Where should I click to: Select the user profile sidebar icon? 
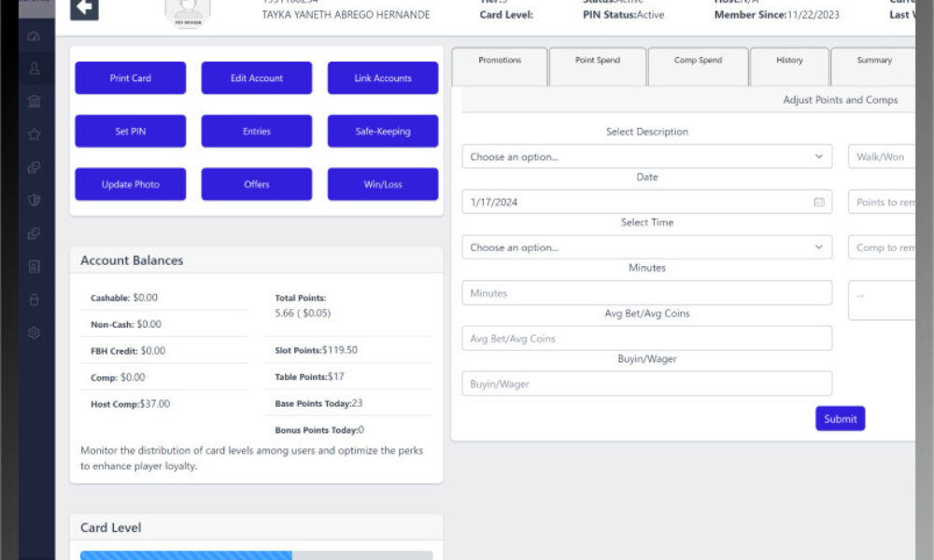35,69
